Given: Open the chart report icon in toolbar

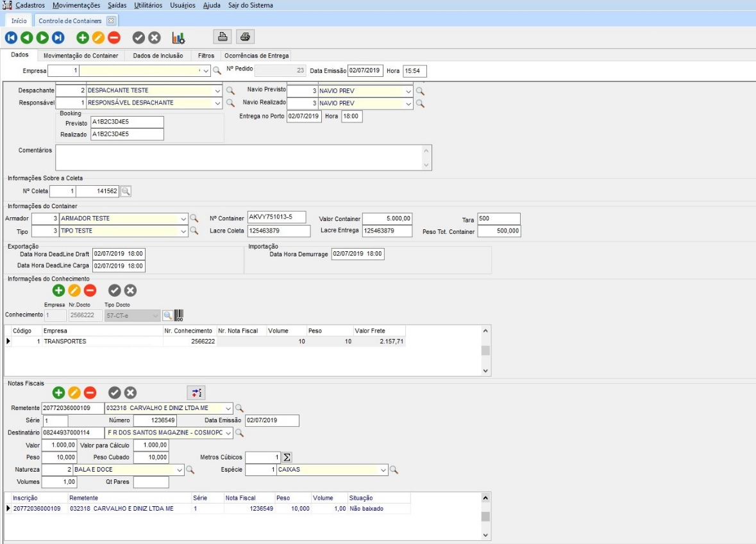Looking at the screenshot, I should point(178,37).
